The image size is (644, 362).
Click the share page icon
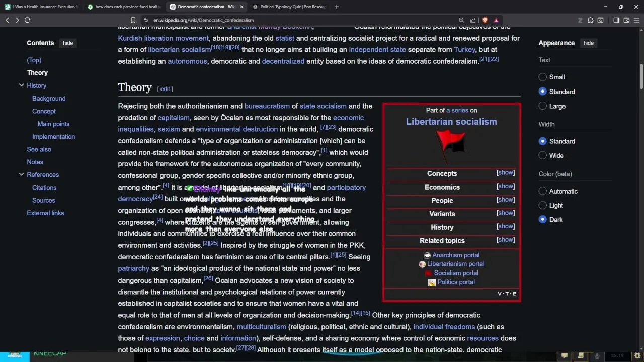click(x=473, y=20)
